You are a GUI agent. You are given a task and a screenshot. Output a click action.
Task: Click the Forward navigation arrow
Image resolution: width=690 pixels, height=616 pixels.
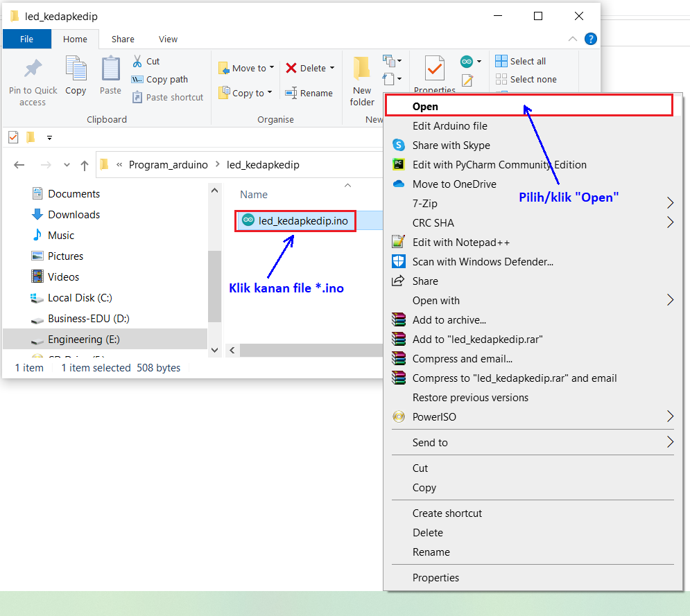45,165
